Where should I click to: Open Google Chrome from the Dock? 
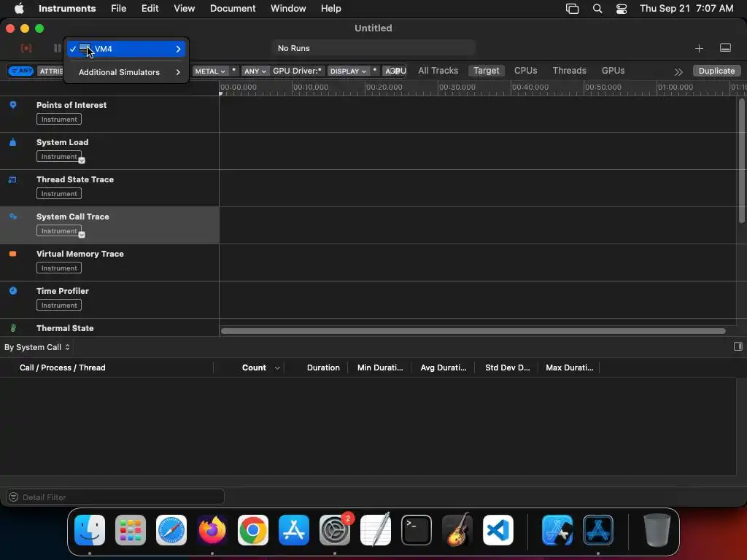[x=253, y=530]
